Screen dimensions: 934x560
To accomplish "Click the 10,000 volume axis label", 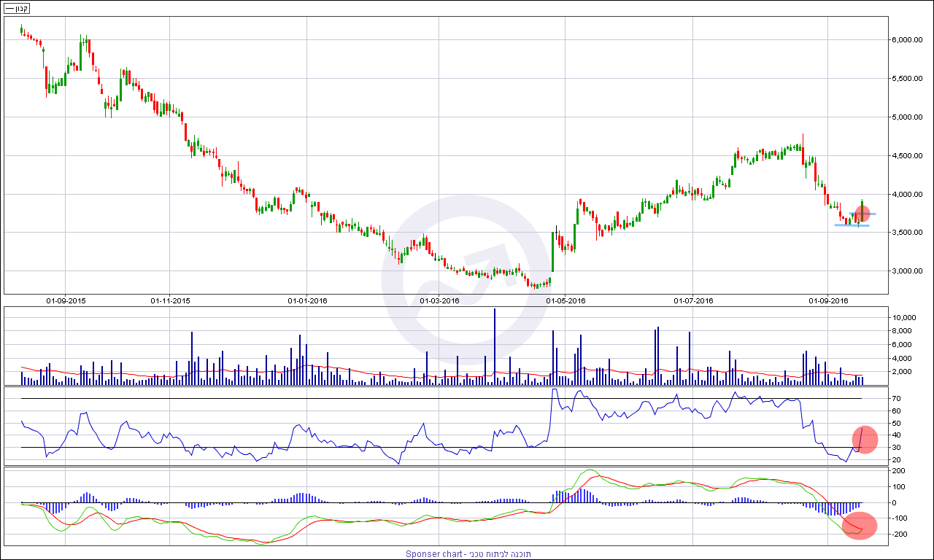I will pyautogui.click(x=906, y=318).
